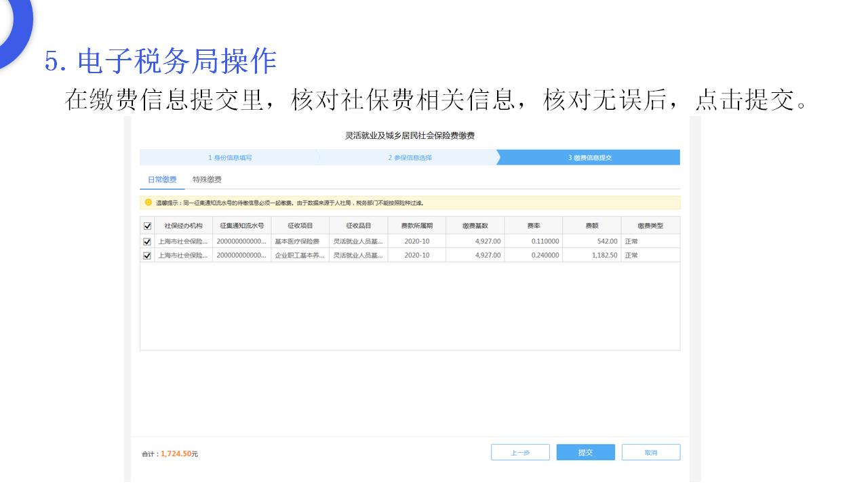Click the 2020-10 period in the 542.00 row
The image size is (868, 488).
coord(416,241)
